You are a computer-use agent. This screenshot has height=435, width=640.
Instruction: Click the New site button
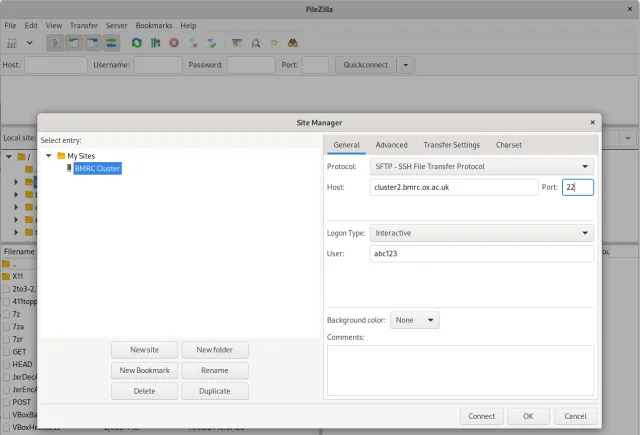click(x=144, y=350)
